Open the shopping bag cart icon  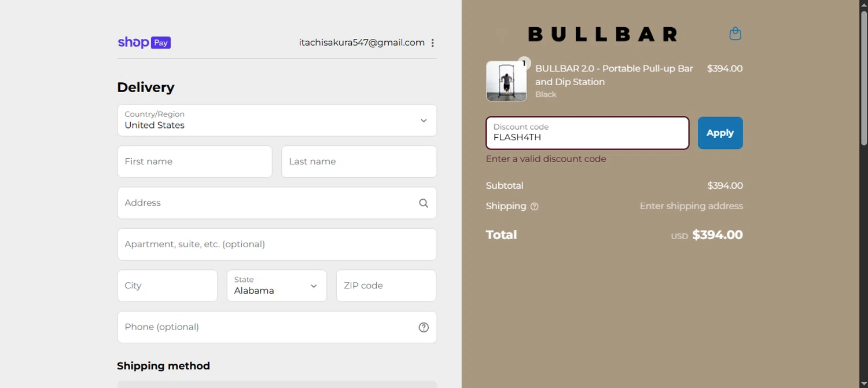735,34
